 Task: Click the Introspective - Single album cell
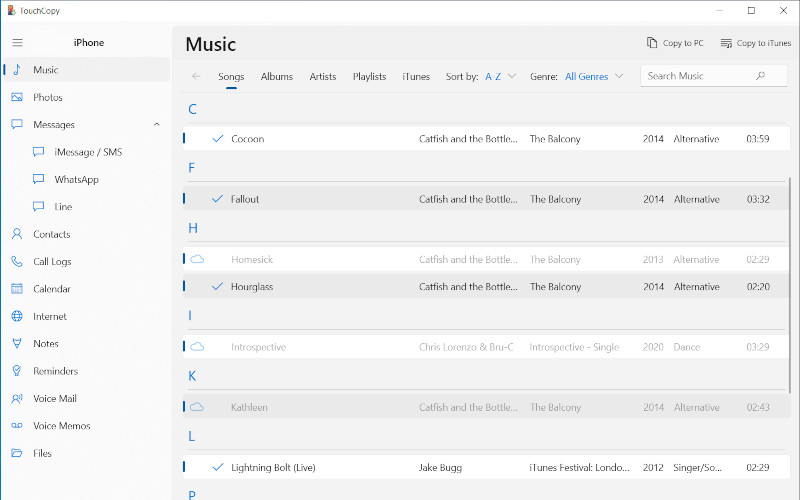point(574,347)
